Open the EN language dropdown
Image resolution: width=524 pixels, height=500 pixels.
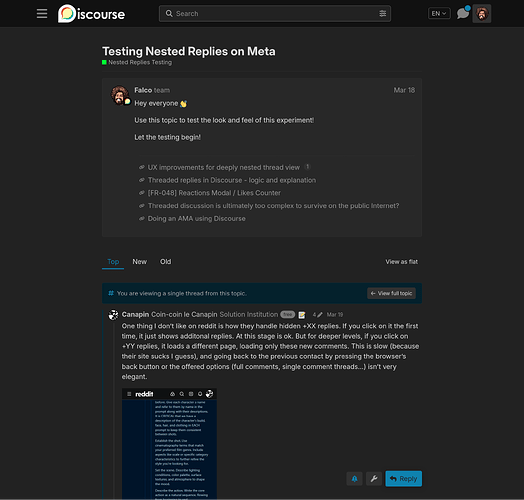(x=439, y=13)
